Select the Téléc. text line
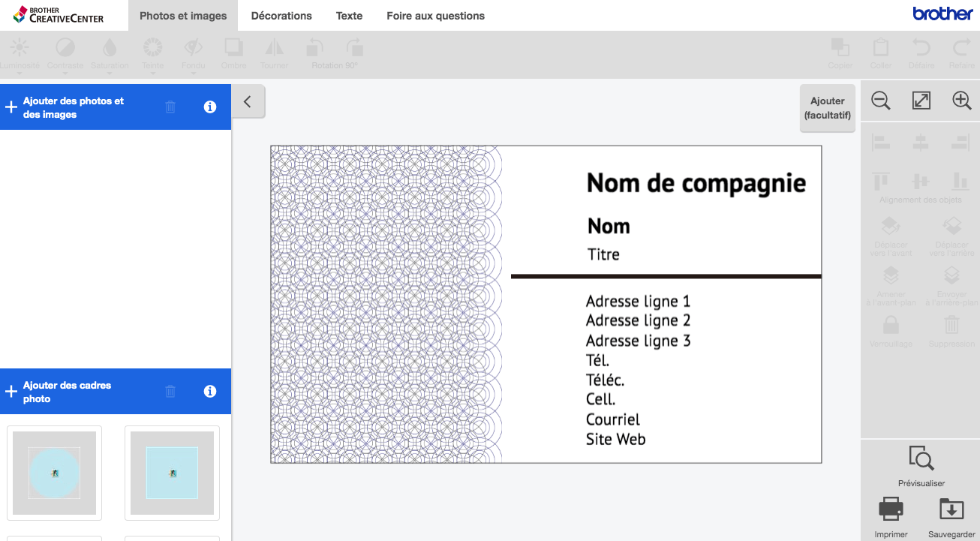This screenshot has height=541, width=980. pyautogui.click(x=605, y=380)
